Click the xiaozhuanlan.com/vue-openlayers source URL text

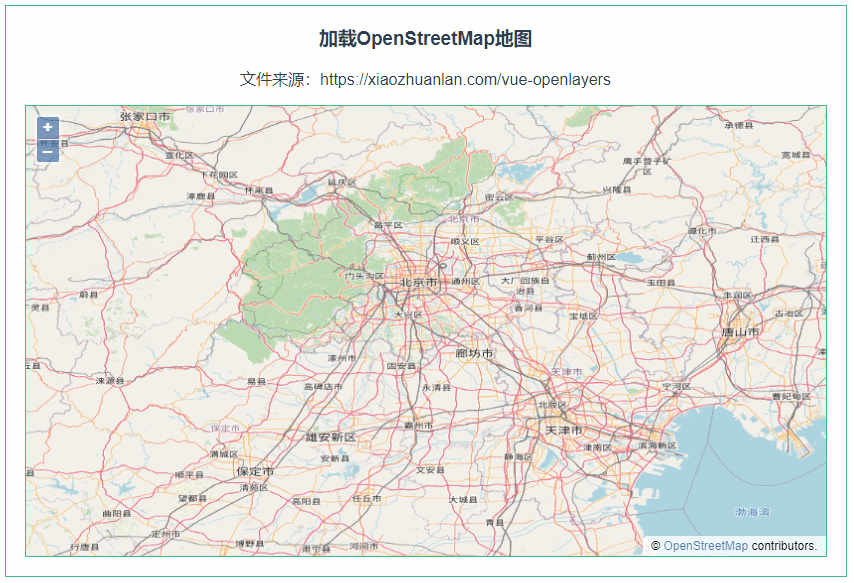465,80
